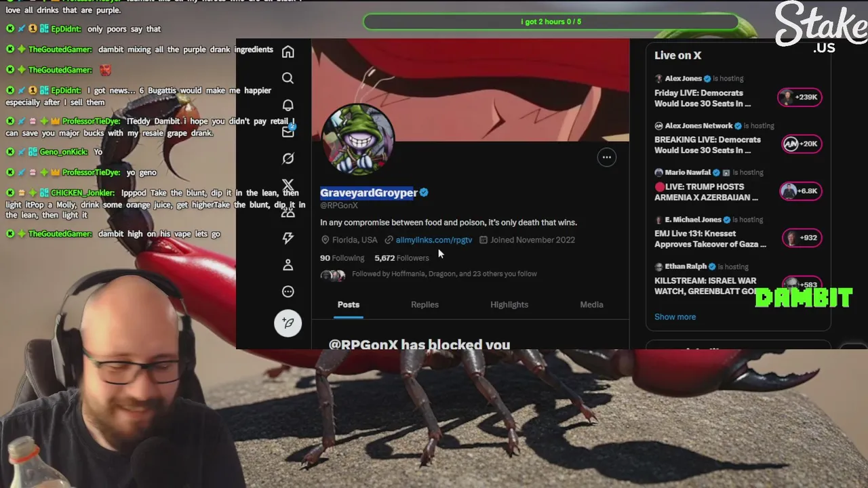Click the +932 listener pill
Image resolution: width=868 pixels, height=488 pixels.
pyautogui.click(x=802, y=237)
